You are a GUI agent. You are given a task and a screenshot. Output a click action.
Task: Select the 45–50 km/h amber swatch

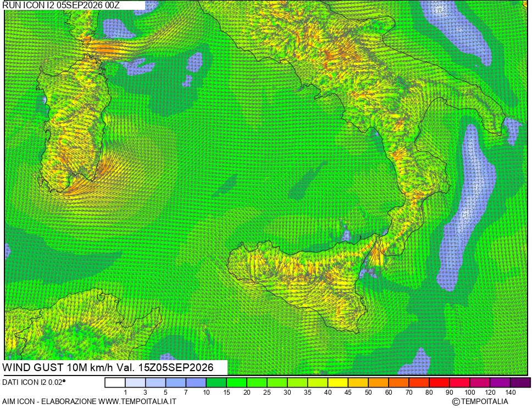tap(358, 383)
